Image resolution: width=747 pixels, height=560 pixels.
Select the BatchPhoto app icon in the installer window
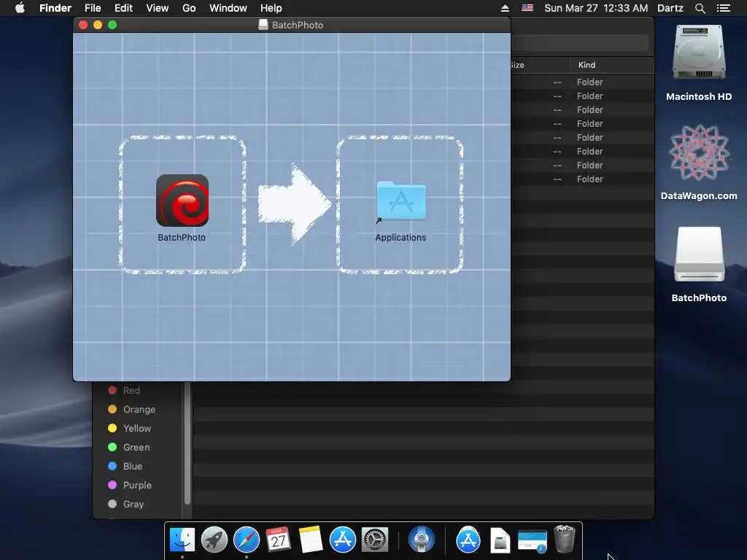point(182,201)
